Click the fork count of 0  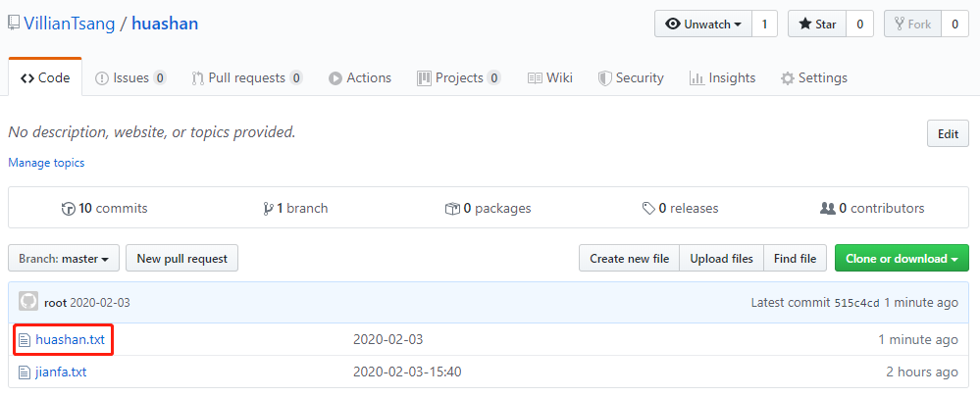pyautogui.click(x=955, y=25)
